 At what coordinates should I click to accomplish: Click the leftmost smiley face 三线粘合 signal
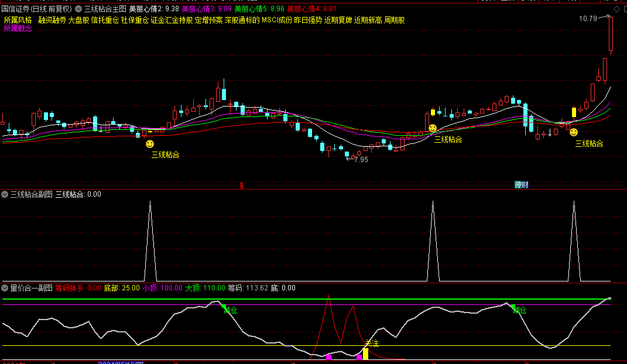(x=150, y=144)
